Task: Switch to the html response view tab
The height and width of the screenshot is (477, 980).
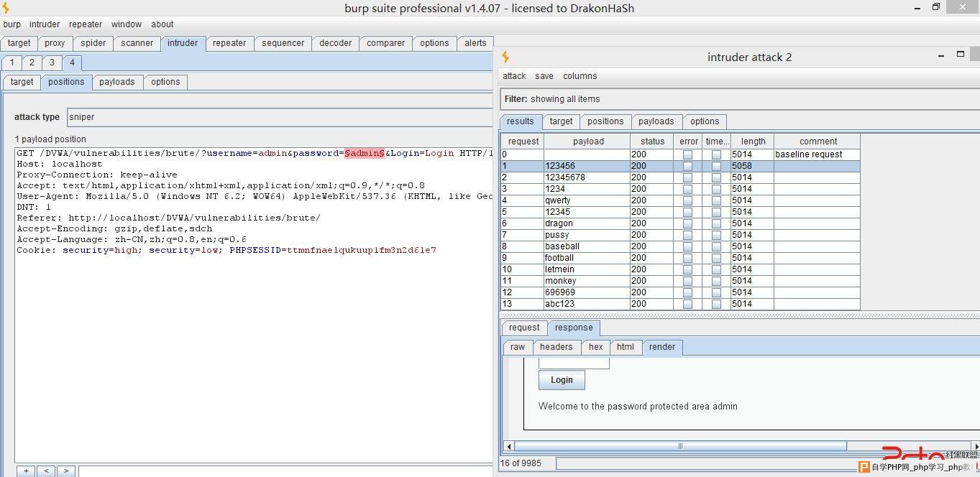Action: click(x=626, y=347)
